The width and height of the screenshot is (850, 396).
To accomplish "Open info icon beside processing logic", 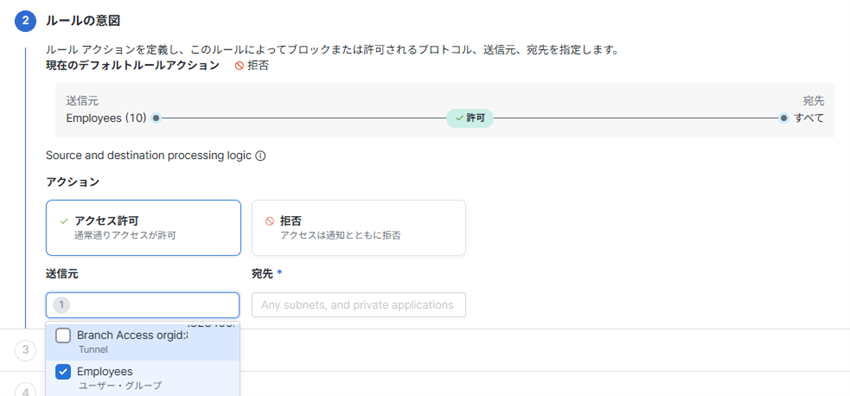I will click(260, 156).
